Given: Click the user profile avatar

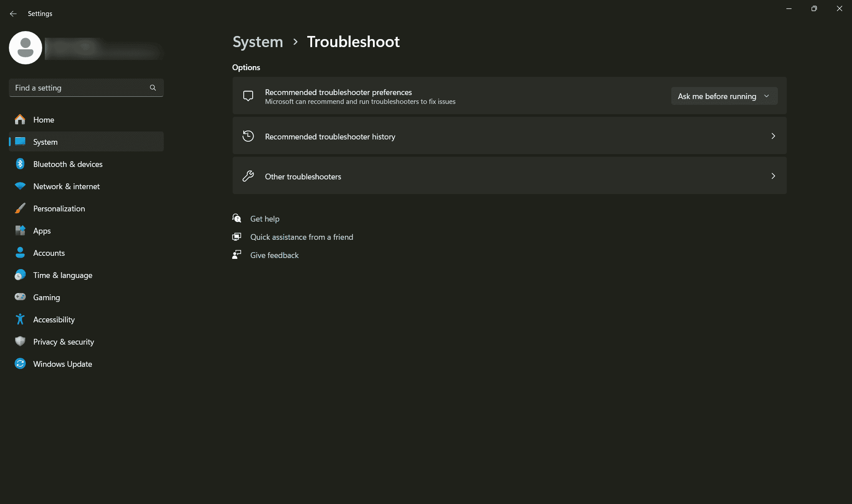Looking at the screenshot, I should pyautogui.click(x=25, y=48).
